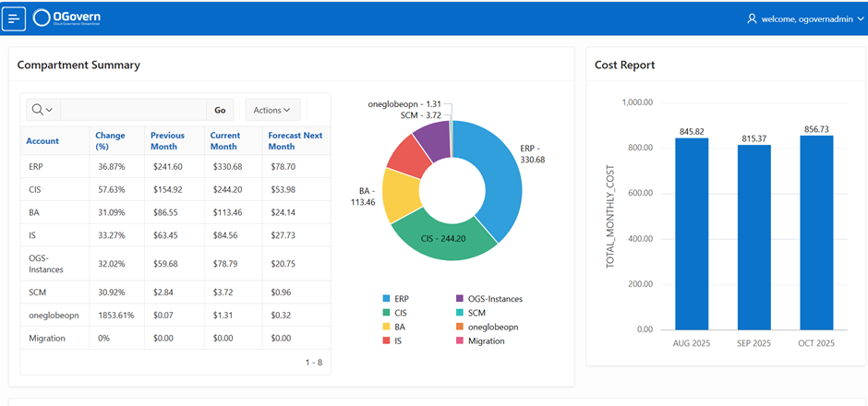868x406 pixels.
Task: Expand the Actions menu
Action: coord(272,110)
